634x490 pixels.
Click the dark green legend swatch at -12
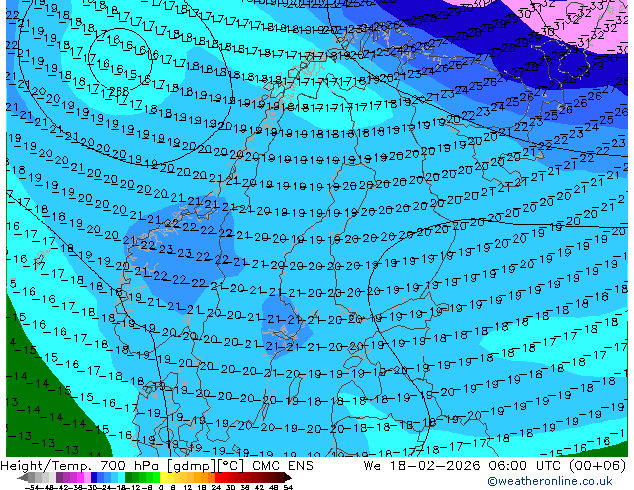click(x=128, y=477)
